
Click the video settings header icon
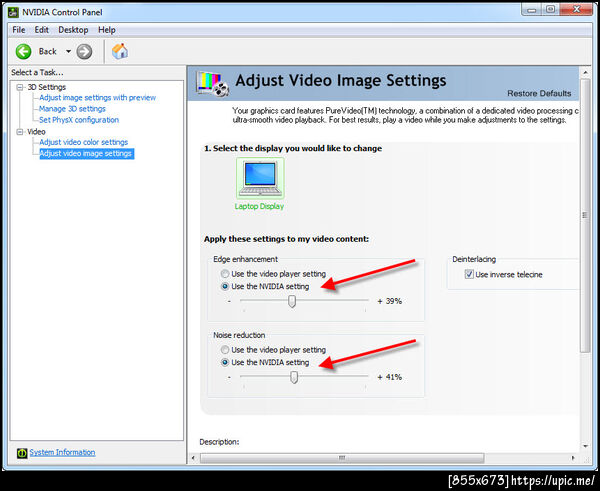212,83
